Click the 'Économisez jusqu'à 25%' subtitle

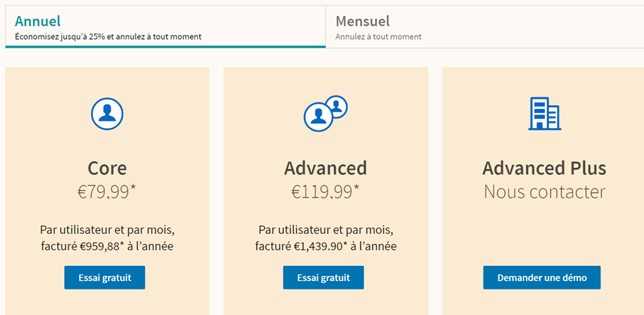click(108, 36)
